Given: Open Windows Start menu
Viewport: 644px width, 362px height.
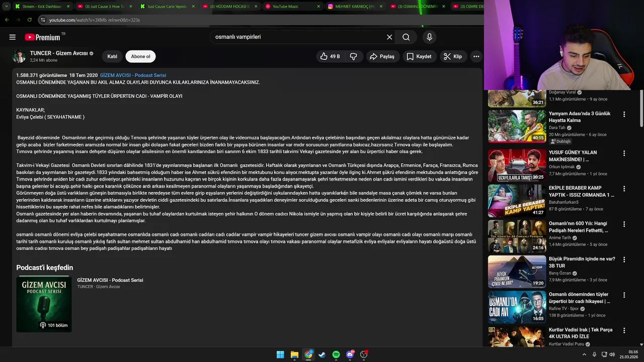Looking at the screenshot, I should (x=280, y=354).
